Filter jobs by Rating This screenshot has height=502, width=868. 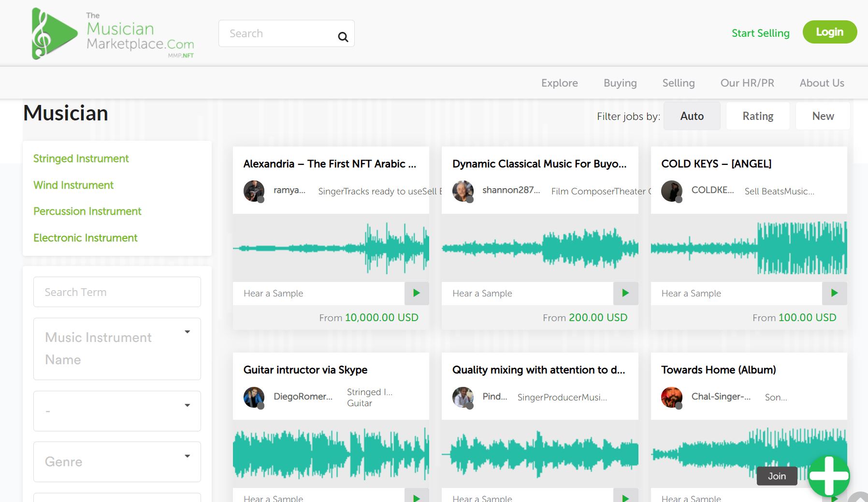[x=757, y=116]
